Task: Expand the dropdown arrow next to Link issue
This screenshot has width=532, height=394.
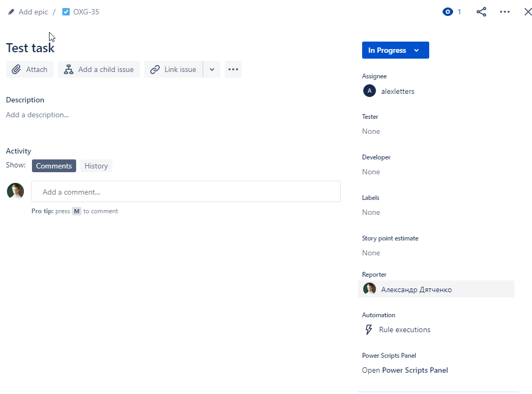Action: 212,69
